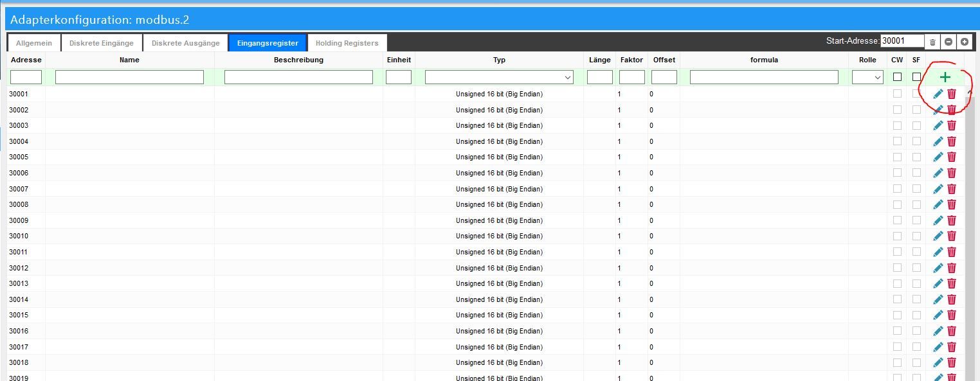The image size is (980, 381).
Task: Click the Start-Adresse input field
Action: coord(902,41)
